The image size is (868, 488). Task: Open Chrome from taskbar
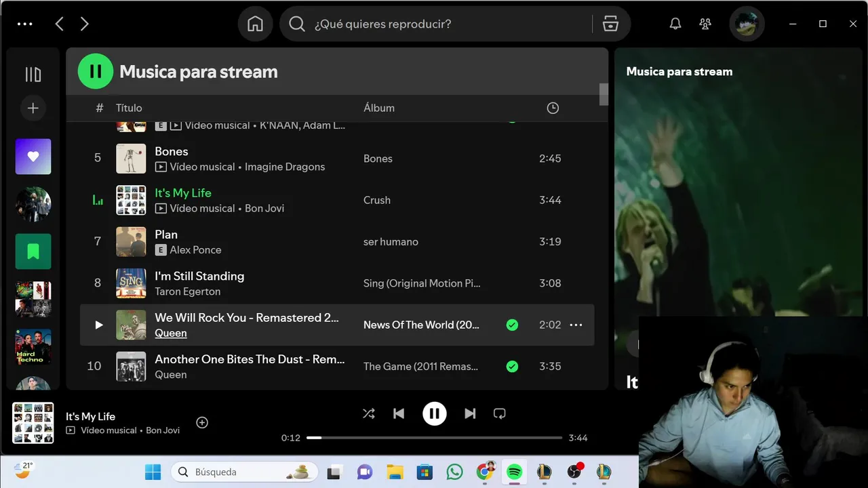485,471
